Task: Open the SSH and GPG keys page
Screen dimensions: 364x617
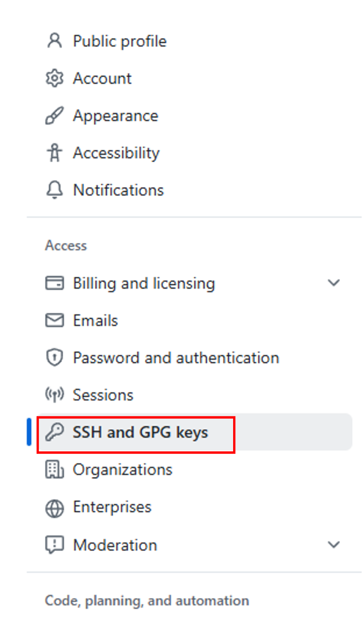Action: click(x=140, y=433)
